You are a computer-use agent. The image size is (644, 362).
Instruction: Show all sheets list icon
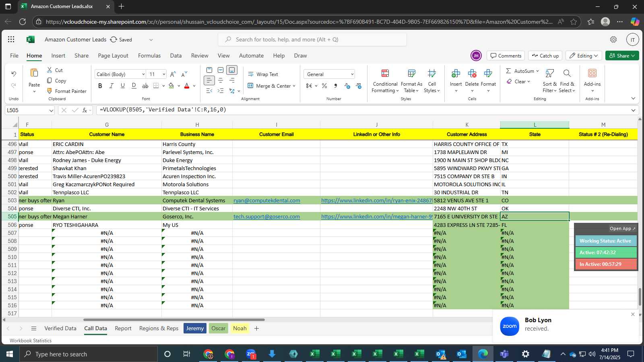tap(34, 328)
